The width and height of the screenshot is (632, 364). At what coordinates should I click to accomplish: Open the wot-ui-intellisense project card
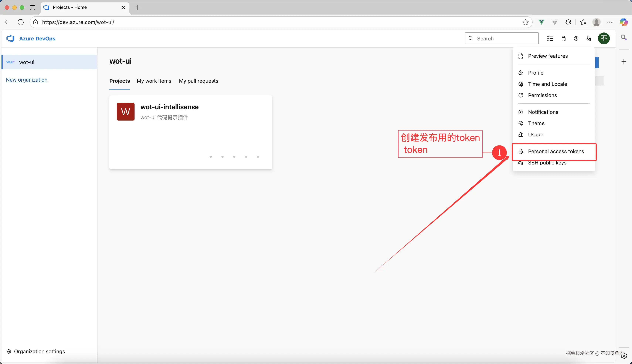(169, 107)
